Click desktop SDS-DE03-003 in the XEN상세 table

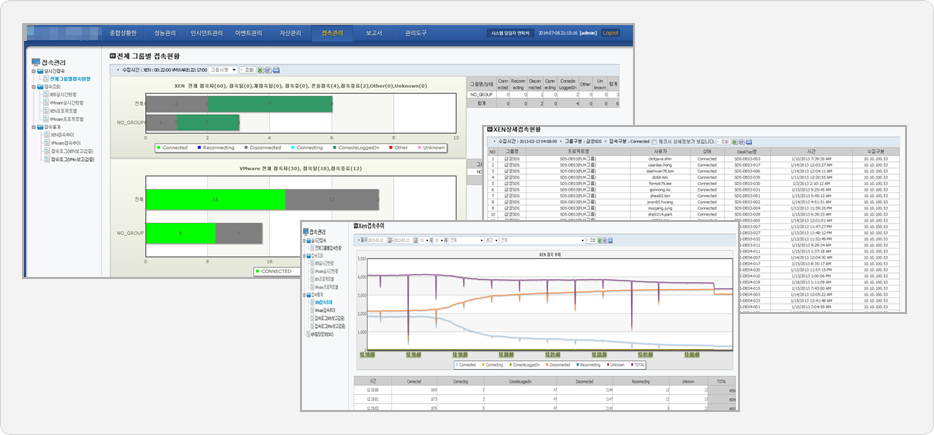click(747, 159)
